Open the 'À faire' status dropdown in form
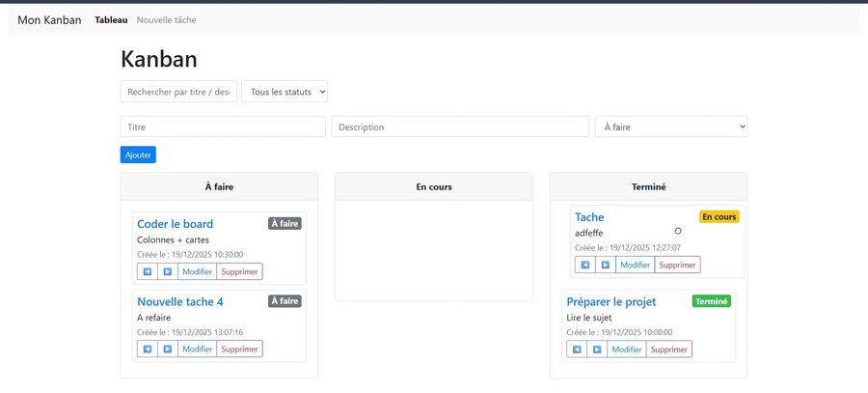This screenshot has height=393, width=868. pos(671,126)
